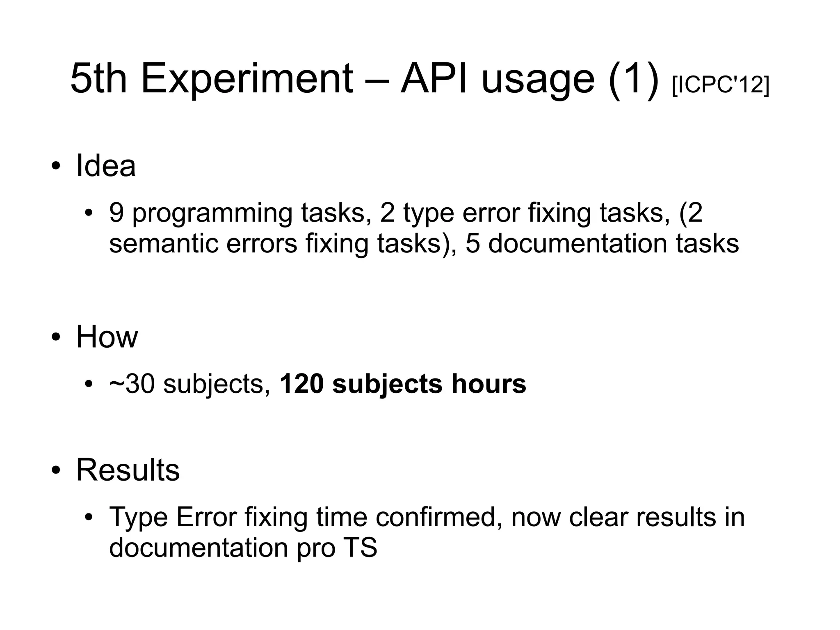Click the [ICPC'12] citation reference

point(720,85)
